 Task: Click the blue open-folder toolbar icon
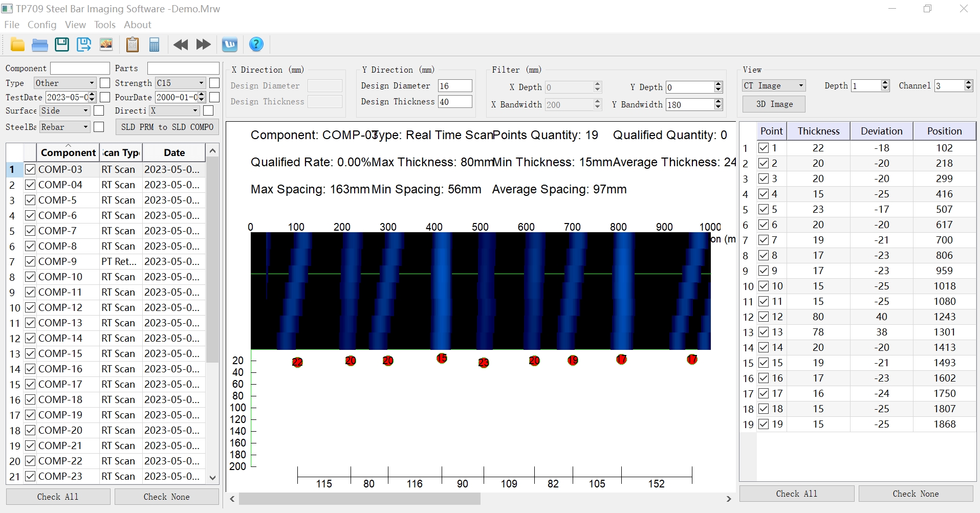coord(39,45)
